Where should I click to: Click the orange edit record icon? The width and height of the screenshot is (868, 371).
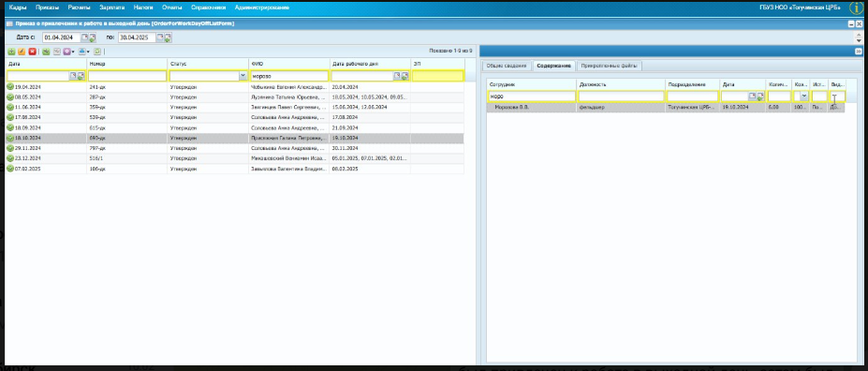point(22,52)
